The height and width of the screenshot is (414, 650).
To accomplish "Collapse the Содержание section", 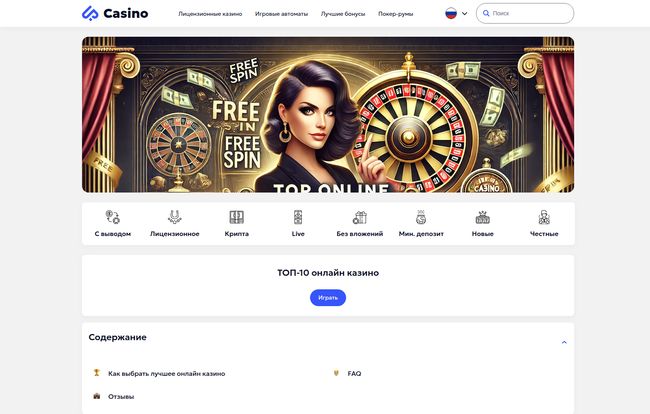I will pos(564,342).
